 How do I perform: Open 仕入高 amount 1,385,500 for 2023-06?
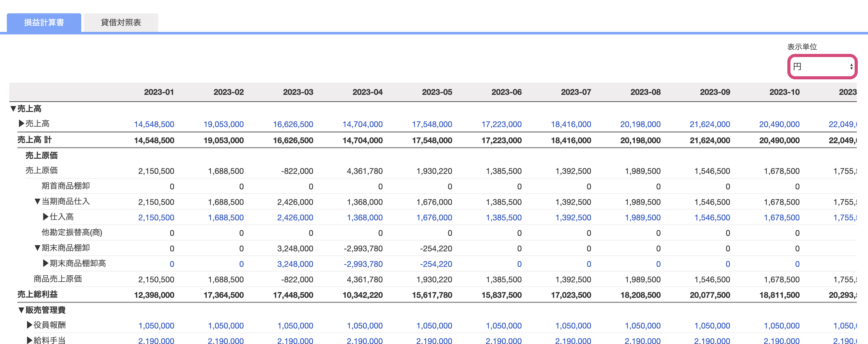click(503, 218)
